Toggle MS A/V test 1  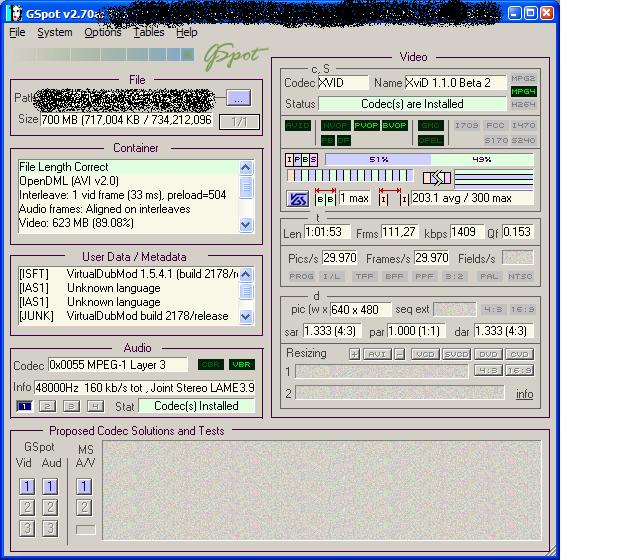pyautogui.click(x=84, y=487)
